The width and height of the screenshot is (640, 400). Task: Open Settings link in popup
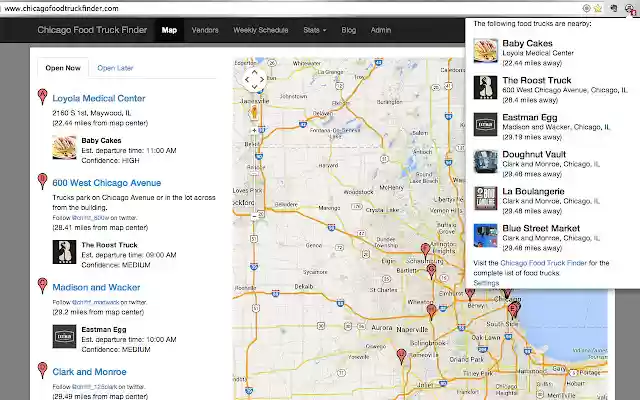486,283
